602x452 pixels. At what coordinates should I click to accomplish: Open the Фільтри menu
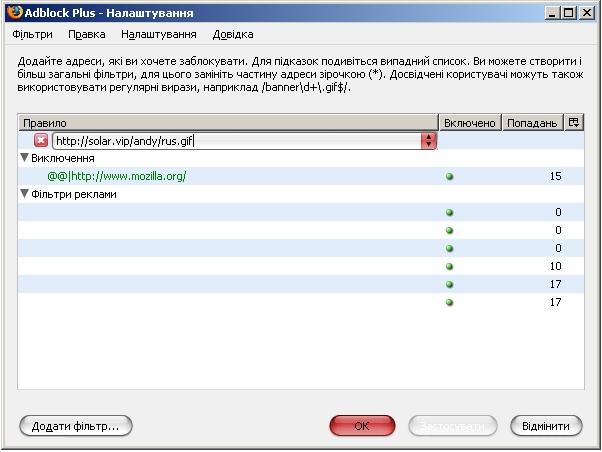[32, 34]
